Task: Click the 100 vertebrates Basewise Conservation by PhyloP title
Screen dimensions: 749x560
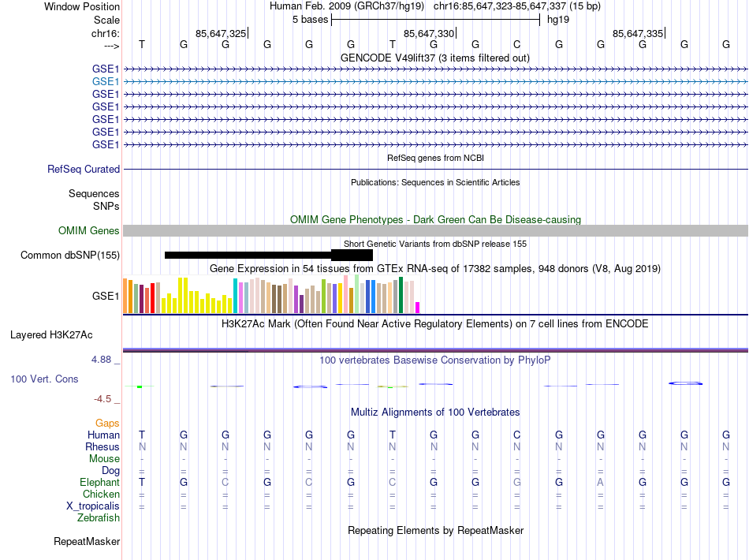Action: coord(434,360)
